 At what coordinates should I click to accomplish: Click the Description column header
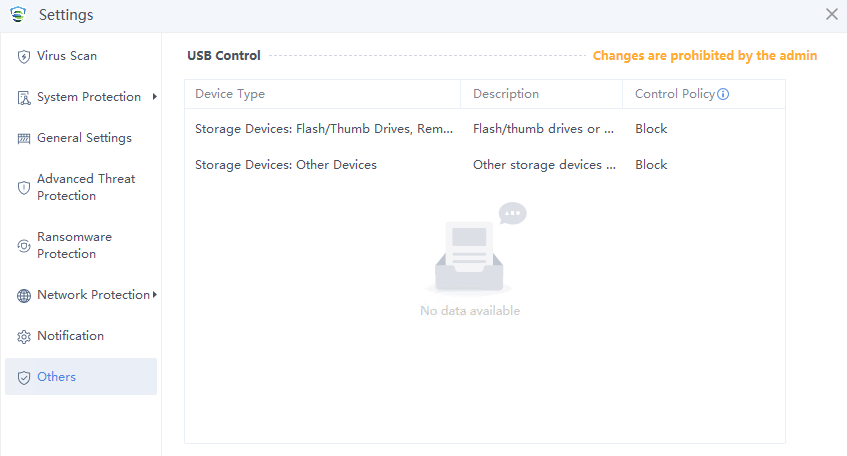click(506, 94)
